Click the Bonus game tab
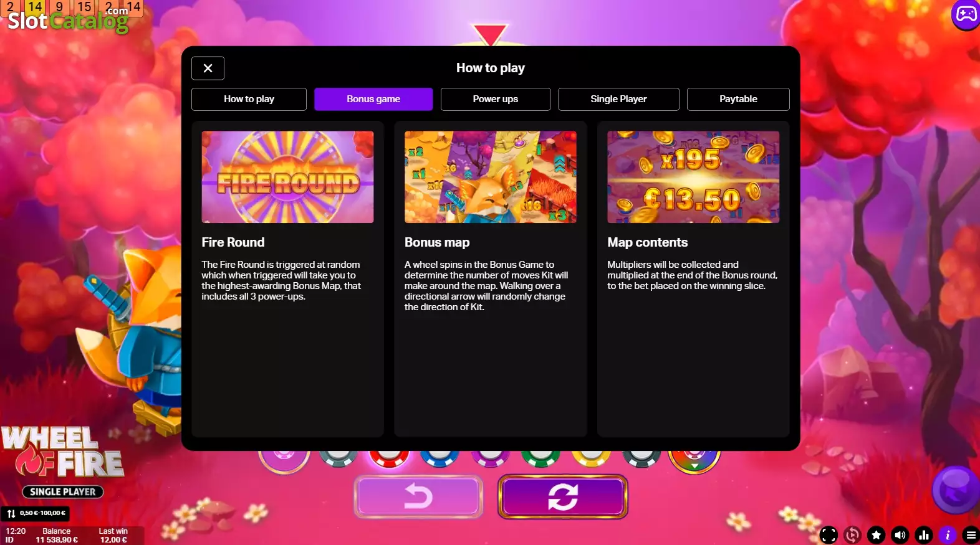 [x=373, y=99]
